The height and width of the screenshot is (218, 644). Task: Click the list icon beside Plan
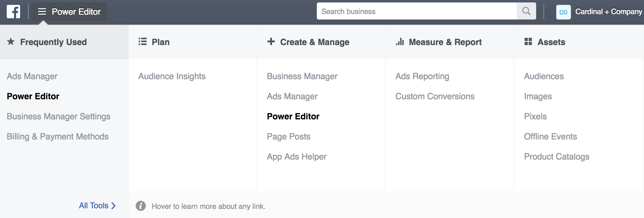tap(143, 41)
